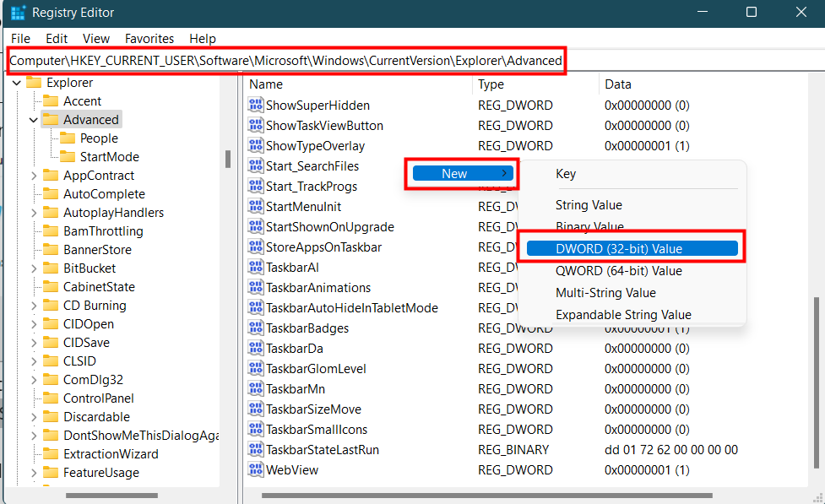Select the WebView value icon
The width and height of the screenshot is (825, 504).
(256, 470)
